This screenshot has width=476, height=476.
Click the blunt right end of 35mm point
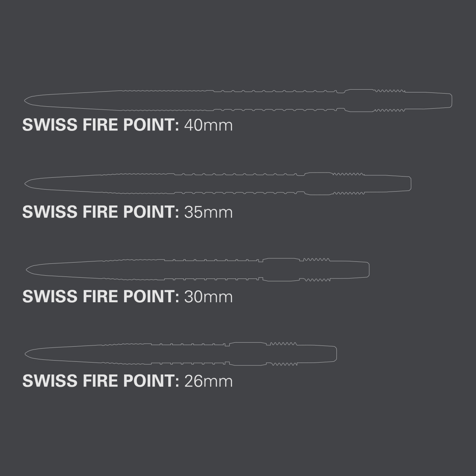(x=409, y=184)
